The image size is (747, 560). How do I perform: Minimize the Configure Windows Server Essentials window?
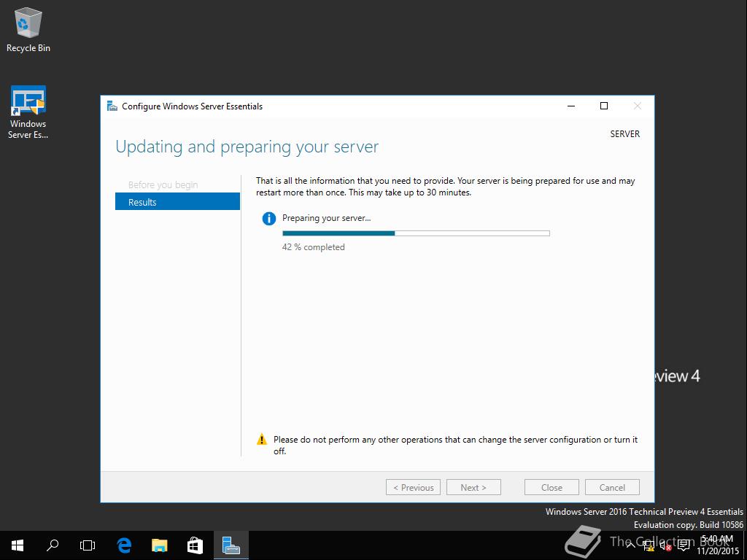[572, 106]
